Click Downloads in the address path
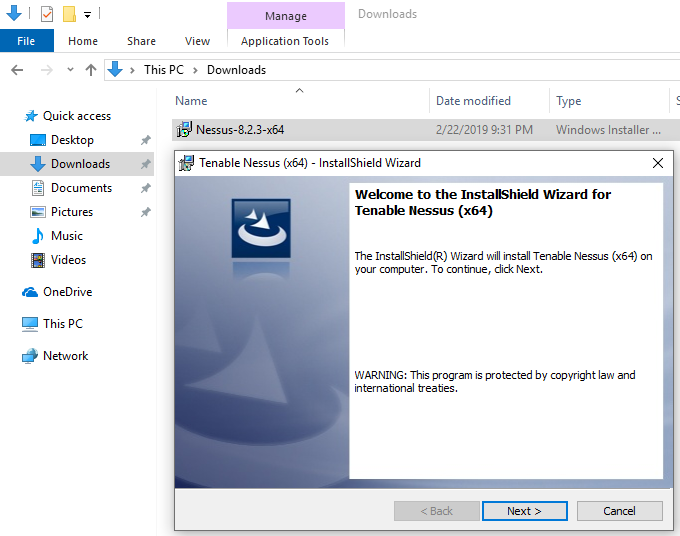Viewport: 680px width, 536px height. [236, 70]
